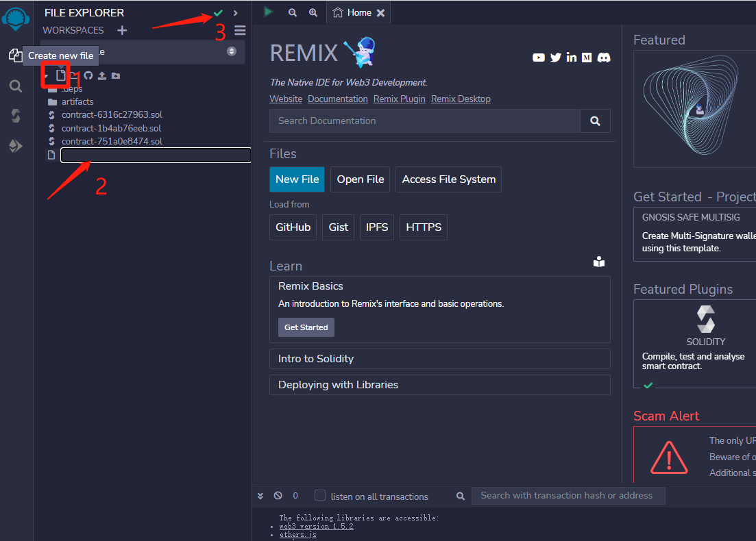
Task: Toggle listen on all transactions checkbox
Action: point(319,496)
